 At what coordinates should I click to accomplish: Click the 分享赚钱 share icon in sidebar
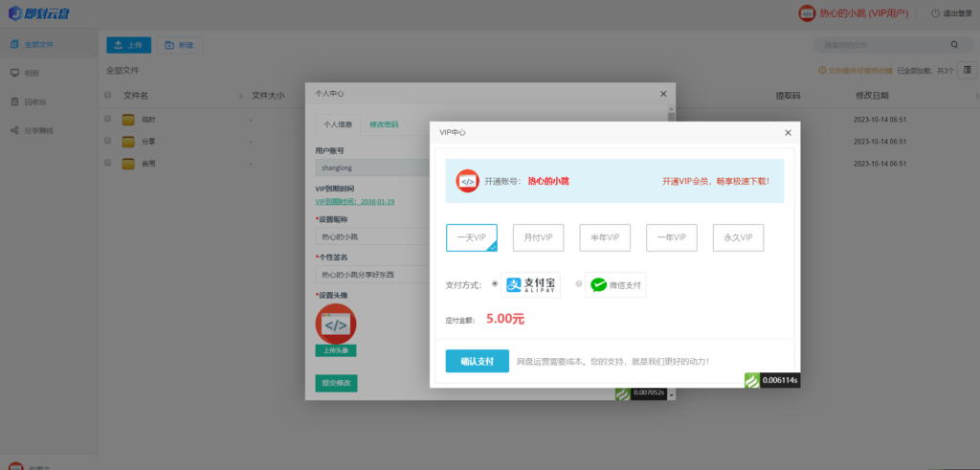[14, 130]
